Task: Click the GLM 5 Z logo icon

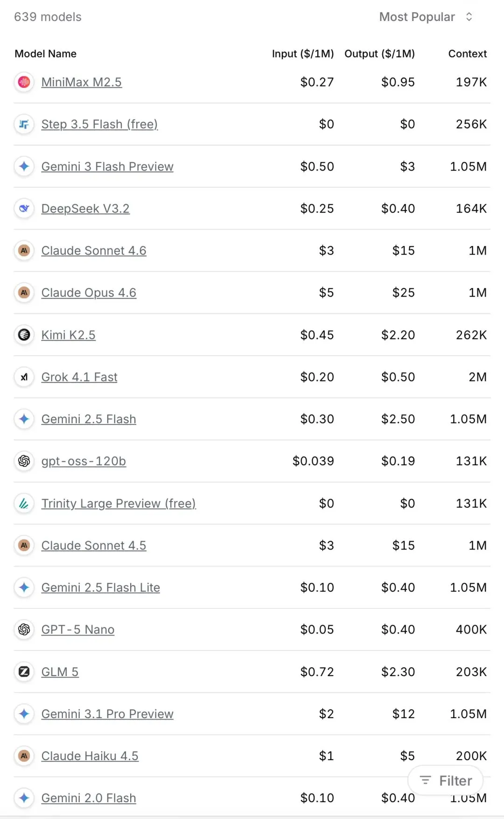Action: tap(24, 672)
